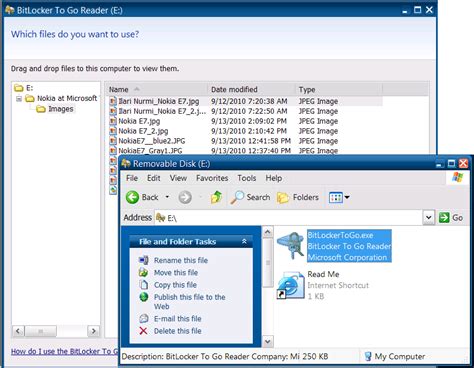Click the Read Me file label
Screen dimensions: 474x368
tap(323, 274)
